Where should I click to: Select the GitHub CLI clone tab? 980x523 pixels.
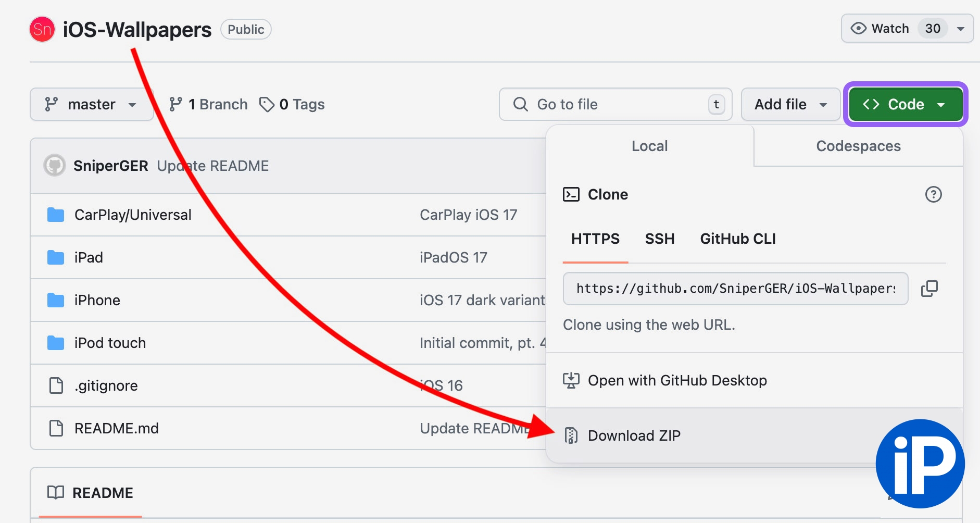(737, 239)
